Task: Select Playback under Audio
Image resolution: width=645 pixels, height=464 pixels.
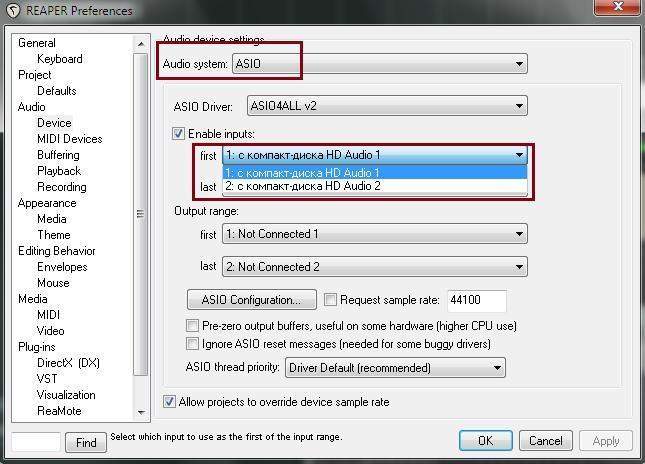Action: point(59,171)
